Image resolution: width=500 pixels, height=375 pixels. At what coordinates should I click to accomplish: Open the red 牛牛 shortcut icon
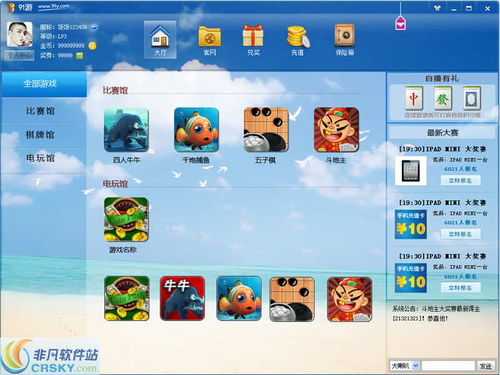click(x=182, y=298)
